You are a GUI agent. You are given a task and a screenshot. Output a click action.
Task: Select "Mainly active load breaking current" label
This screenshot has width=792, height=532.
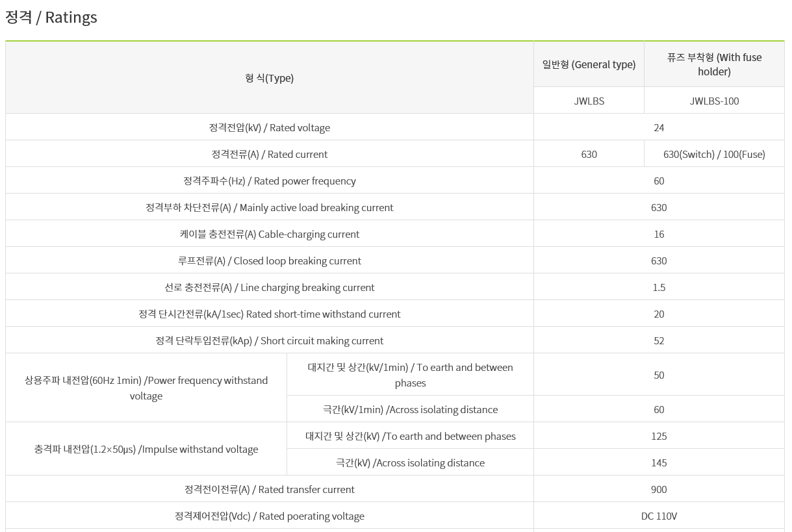(269, 207)
